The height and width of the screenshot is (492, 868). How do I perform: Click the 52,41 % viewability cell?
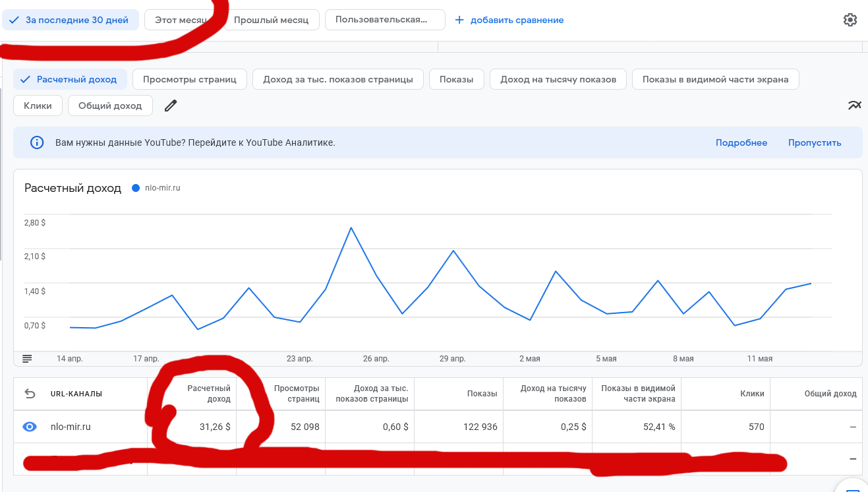tap(659, 427)
